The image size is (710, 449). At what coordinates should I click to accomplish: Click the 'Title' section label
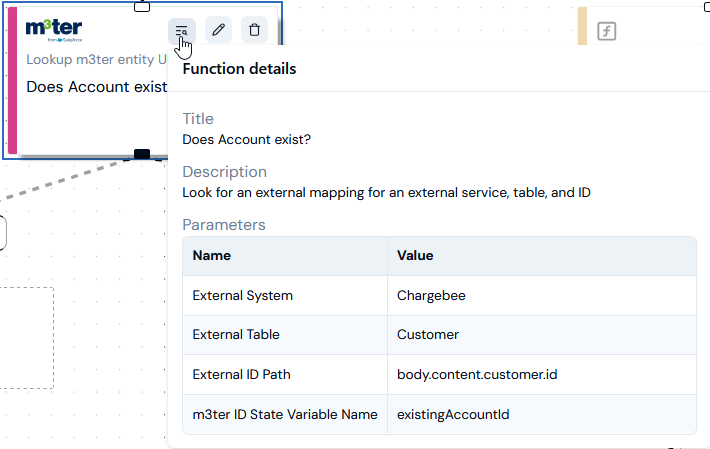[198, 119]
